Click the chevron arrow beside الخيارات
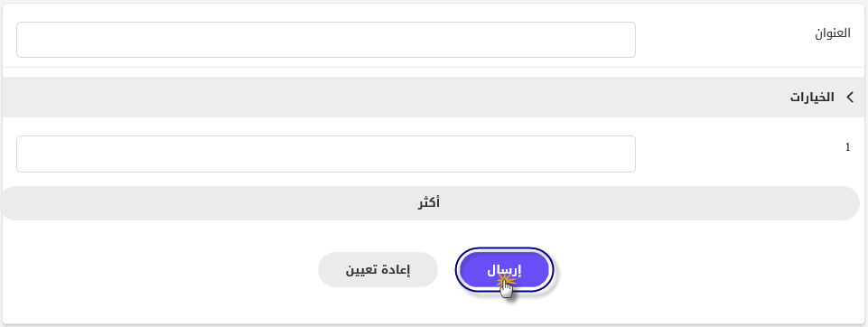The height and width of the screenshot is (327, 868). (x=851, y=98)
